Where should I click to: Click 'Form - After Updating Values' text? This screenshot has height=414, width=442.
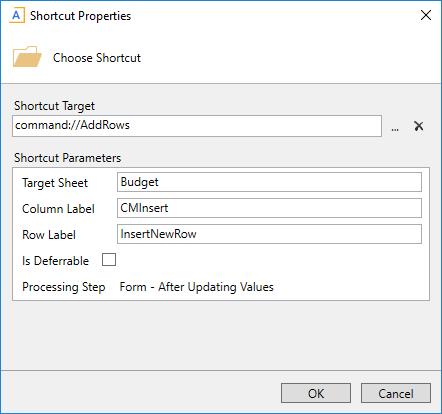click(x=197, y=287)
